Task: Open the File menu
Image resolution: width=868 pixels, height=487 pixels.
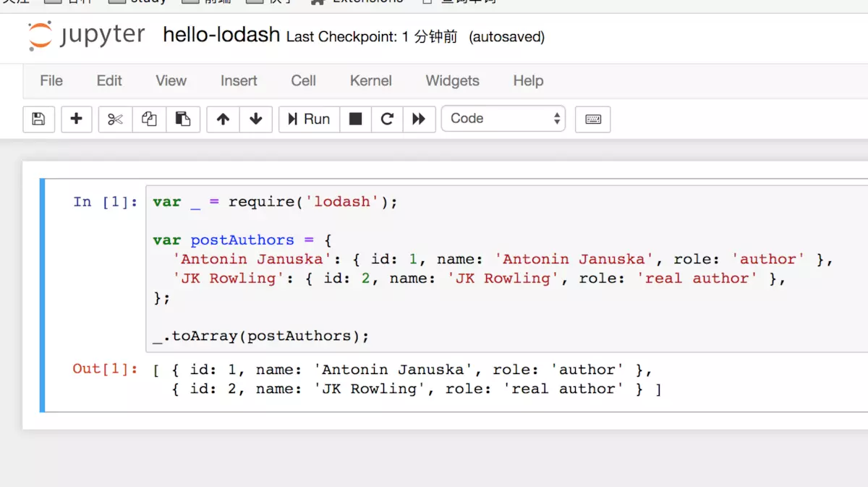Action: point(51,80)
